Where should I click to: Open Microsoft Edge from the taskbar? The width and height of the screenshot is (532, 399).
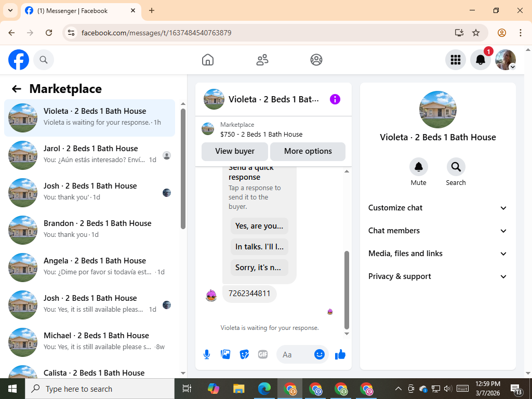[x=264, y=389]
